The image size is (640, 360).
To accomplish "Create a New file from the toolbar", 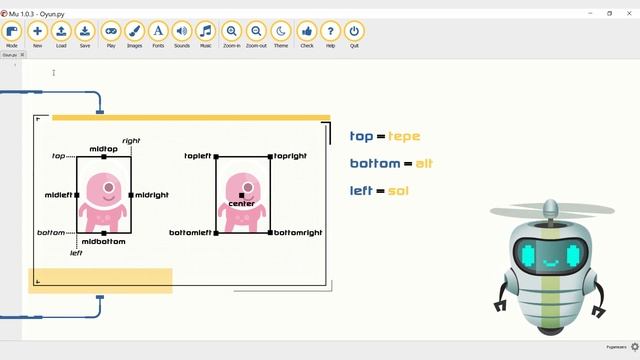I will coord(37,35).
